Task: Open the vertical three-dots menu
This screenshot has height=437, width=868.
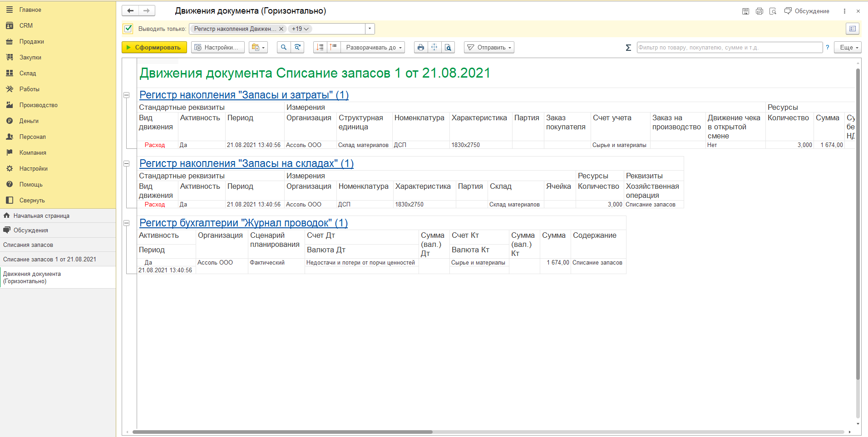Action: [844, 11]
